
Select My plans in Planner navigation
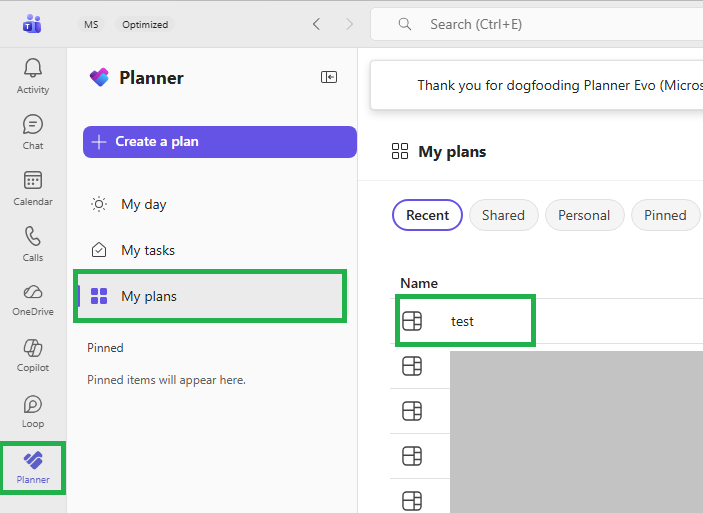tap(210, 296)
